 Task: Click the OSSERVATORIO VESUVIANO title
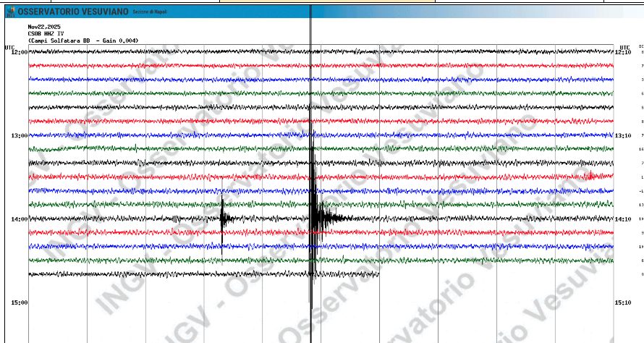73,12
